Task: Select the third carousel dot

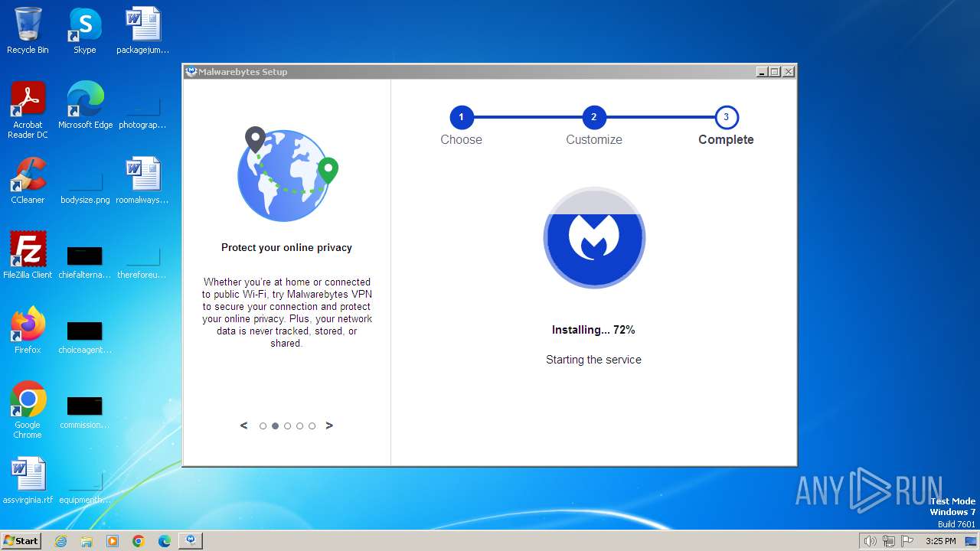Action: click(x=287, y=426)
